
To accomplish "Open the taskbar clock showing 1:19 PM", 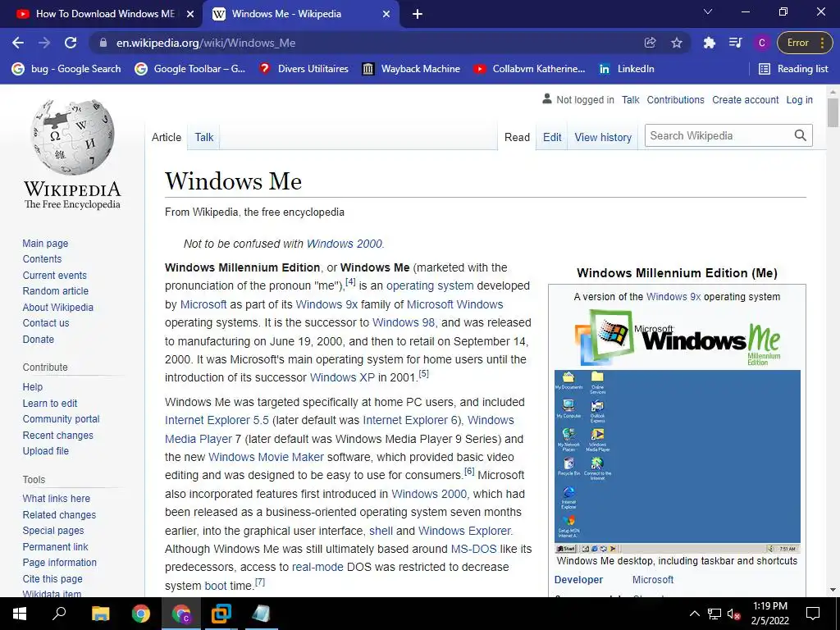I will point(769,614).
